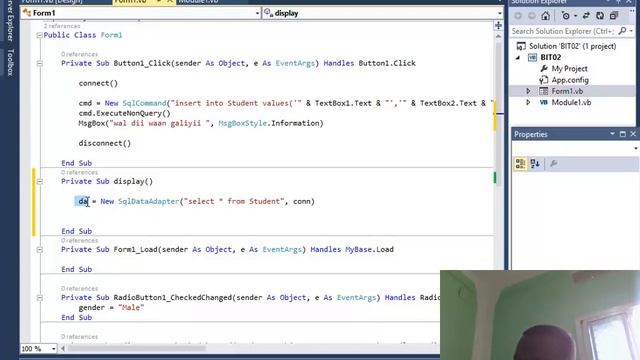
Task: Click MsgBoxStyle in the MsgBox line
Action: [x=242, y=123]
